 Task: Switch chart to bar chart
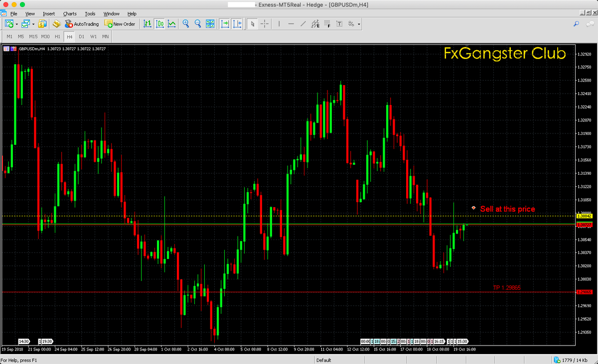[x=148, y=23]
